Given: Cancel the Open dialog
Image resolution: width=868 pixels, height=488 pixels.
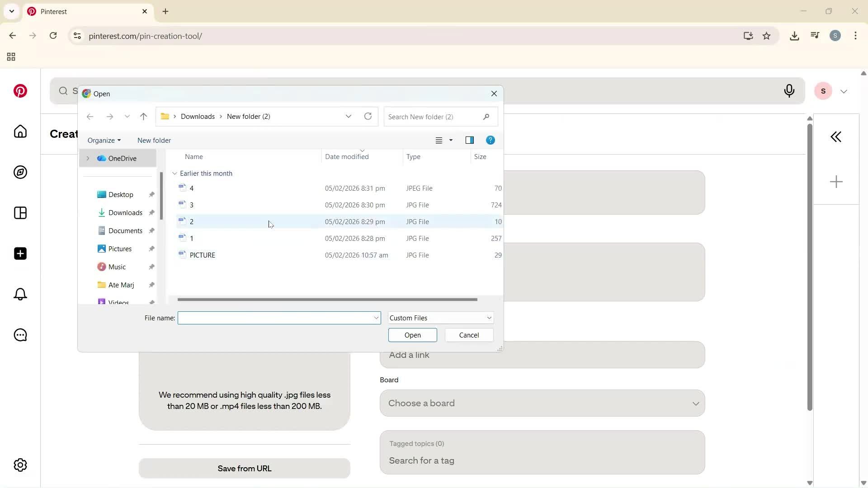Looking at the screenshot, I should pyautogui.click(x=469, y=335).
